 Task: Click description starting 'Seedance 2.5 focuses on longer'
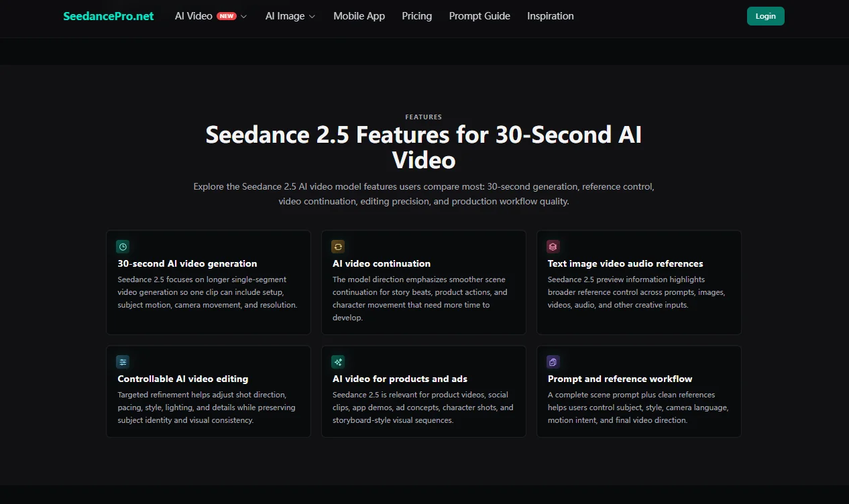(x=207, y=292)
